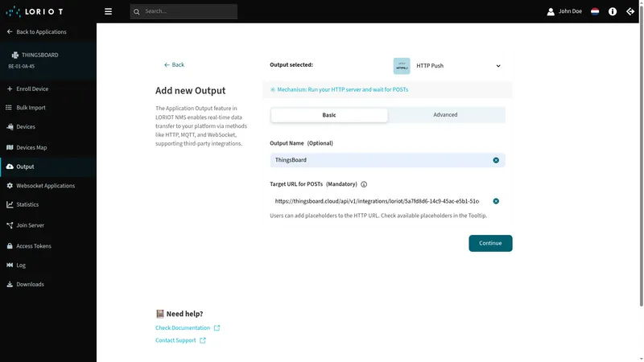Click the Target URL info tooltip icon
Image resolution: width=644 pixels, height=362 pixels.
click(x=364, y=184)
